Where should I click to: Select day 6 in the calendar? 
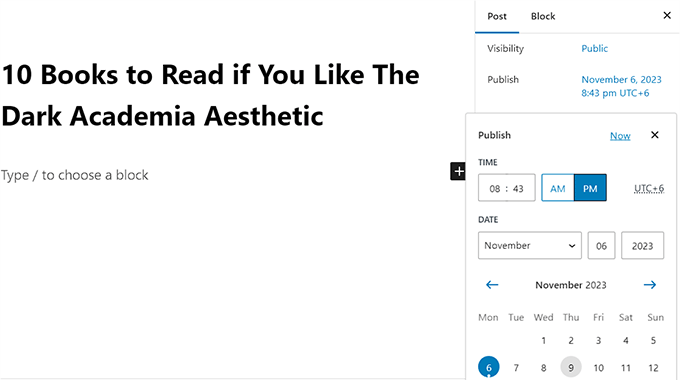point(489,367)
